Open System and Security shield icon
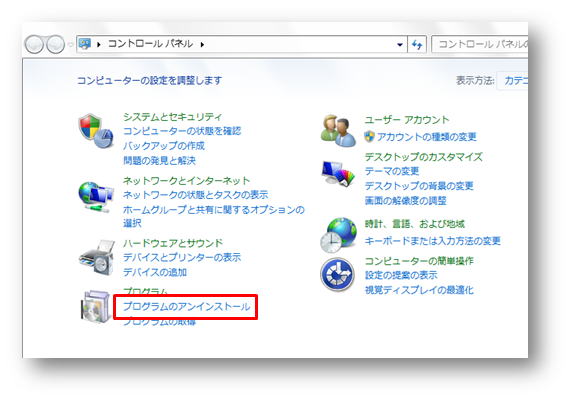Image resolution: width=570 pixels, height=400 pixels. (x=96, y=131)
